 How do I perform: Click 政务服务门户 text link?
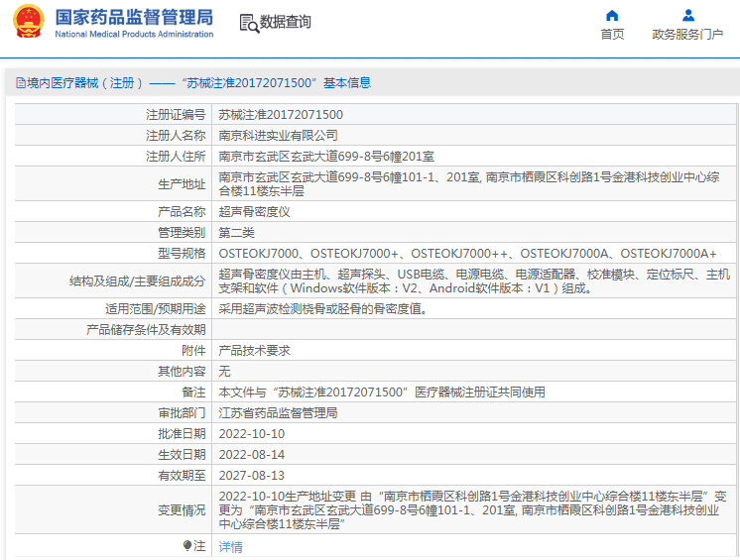[x=687, y=35]
